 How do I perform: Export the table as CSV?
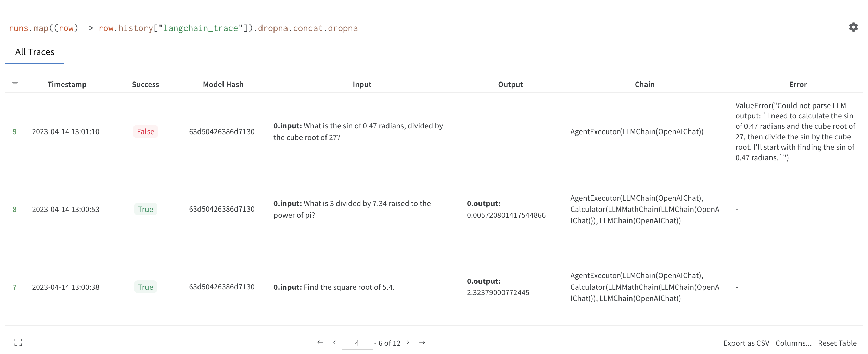[746, 343]
